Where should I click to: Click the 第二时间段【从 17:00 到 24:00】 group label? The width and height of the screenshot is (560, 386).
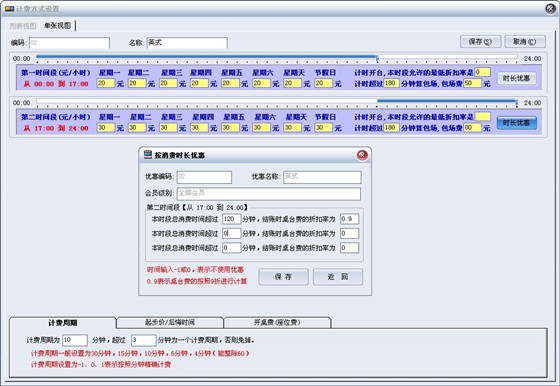[197, 207]
